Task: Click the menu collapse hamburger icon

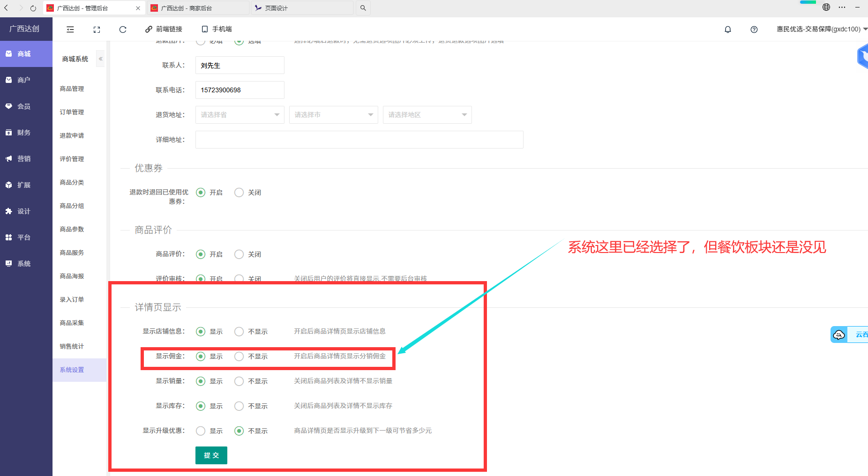Action: click(x=70, y=30)
